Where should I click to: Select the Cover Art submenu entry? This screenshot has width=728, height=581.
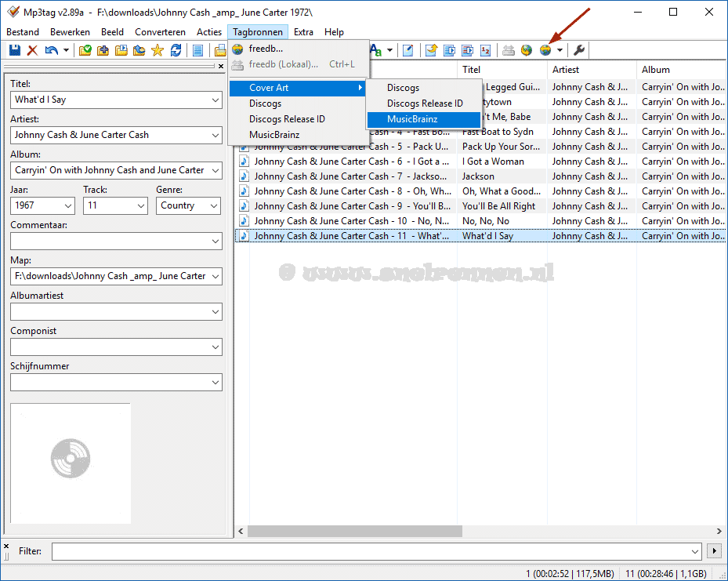coord(298,88)
